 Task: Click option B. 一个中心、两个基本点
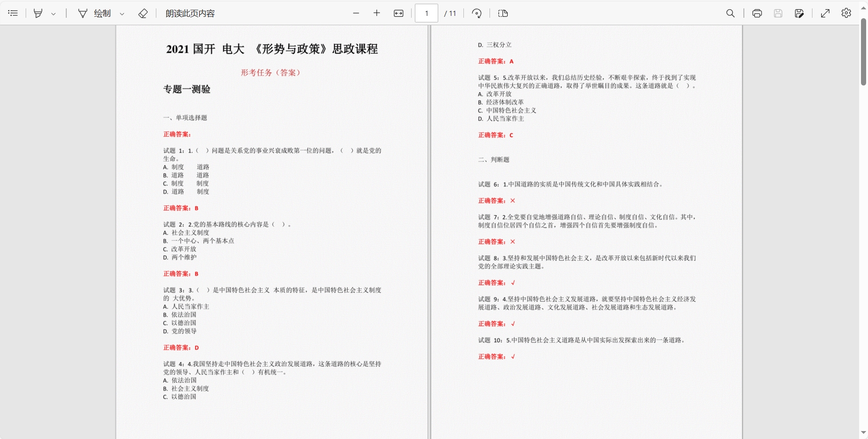click(x=199, y=241)
